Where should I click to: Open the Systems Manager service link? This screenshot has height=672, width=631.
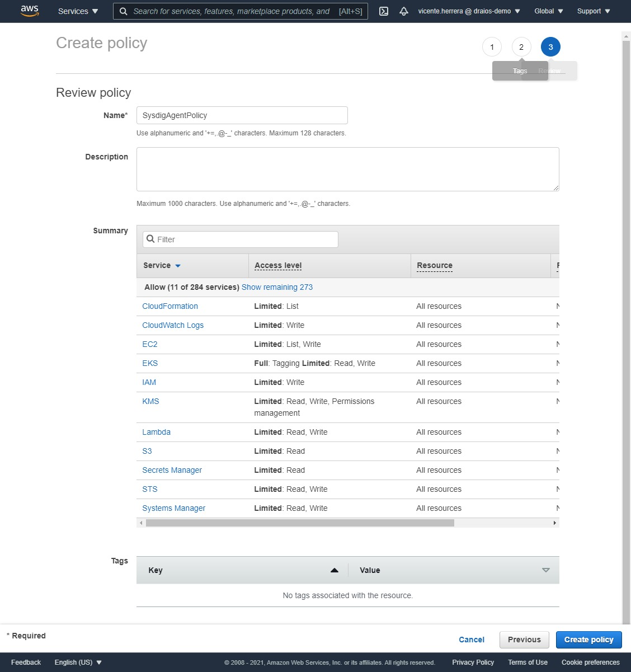173,508
